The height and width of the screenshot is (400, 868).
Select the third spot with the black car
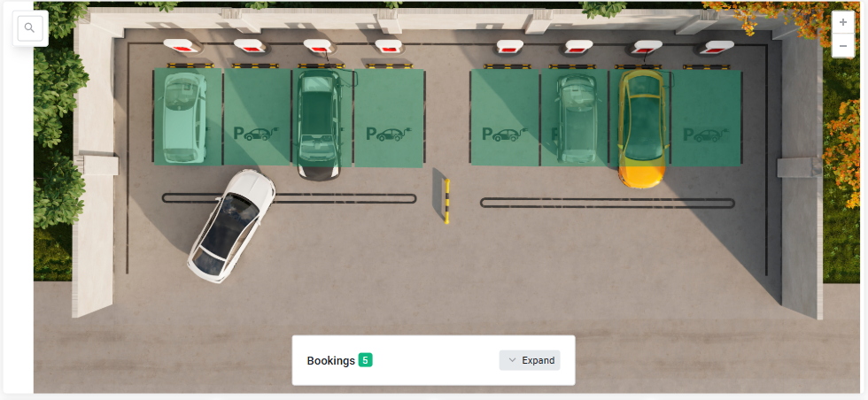click(x=322, y=118)
